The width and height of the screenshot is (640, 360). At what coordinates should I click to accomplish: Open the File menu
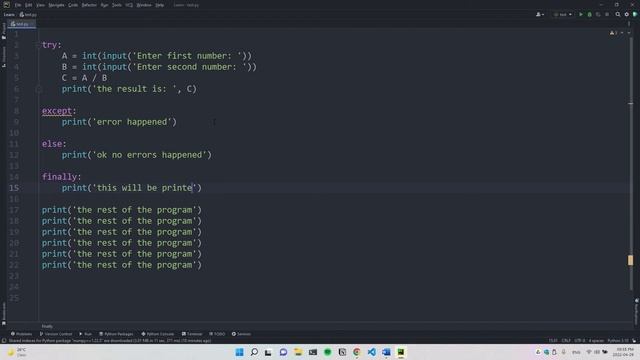(x=18, y=5)
